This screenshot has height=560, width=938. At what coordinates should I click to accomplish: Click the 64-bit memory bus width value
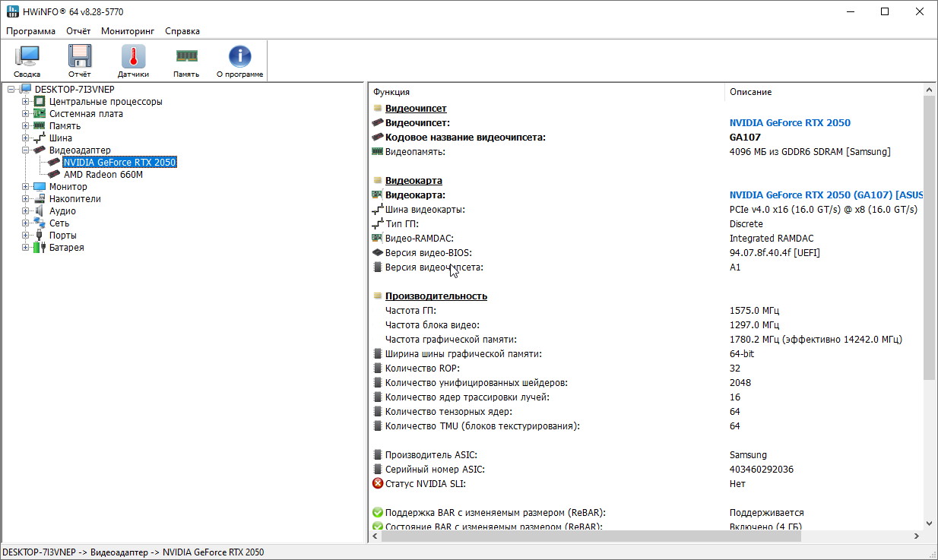tap(742, 353)
